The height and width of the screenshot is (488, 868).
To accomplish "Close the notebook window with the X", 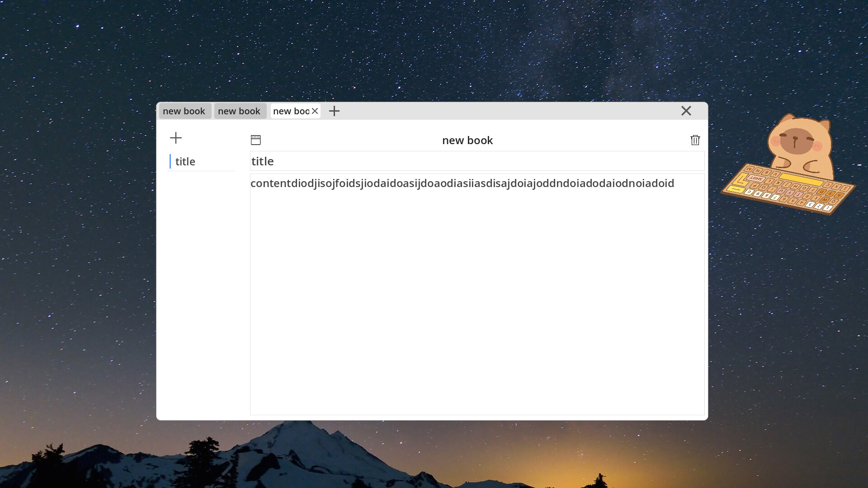I will point(686,111).
